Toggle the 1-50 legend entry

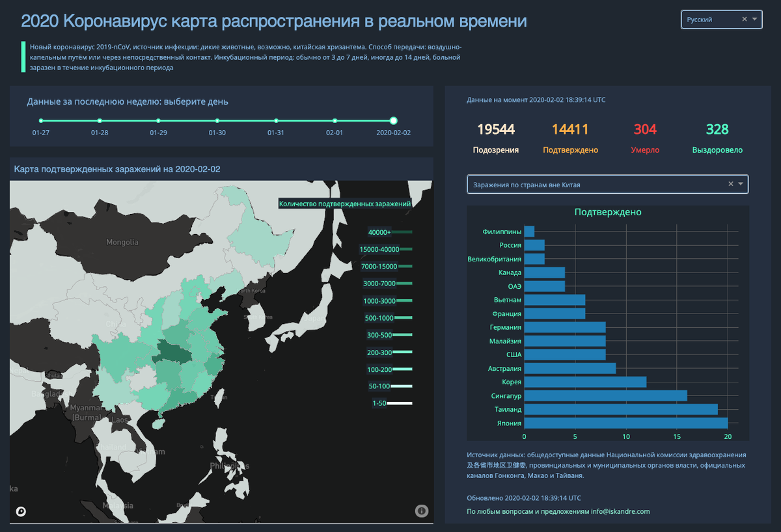click(392, 403)
